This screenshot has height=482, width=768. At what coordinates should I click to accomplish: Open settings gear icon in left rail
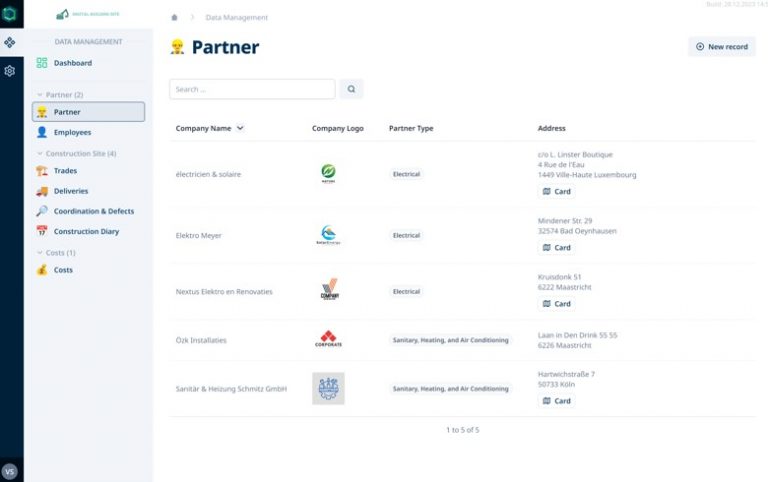(9, 71)
